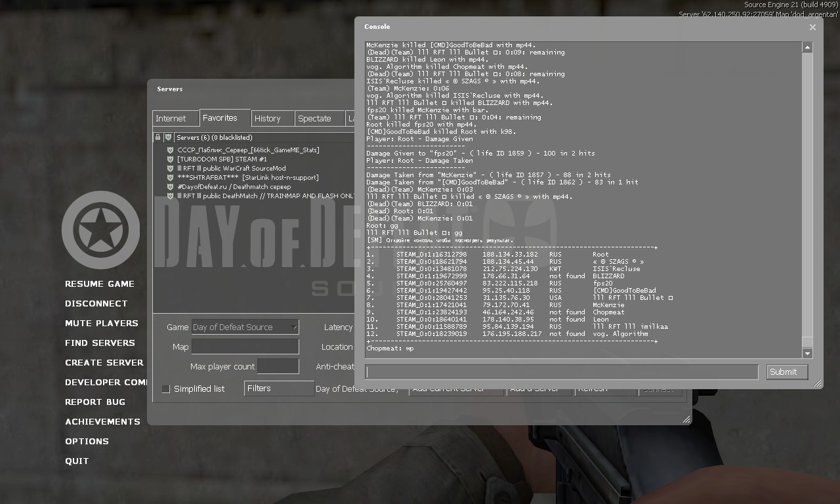
Task: Open Mute Players from the main menu
Action: coord(102,323)
